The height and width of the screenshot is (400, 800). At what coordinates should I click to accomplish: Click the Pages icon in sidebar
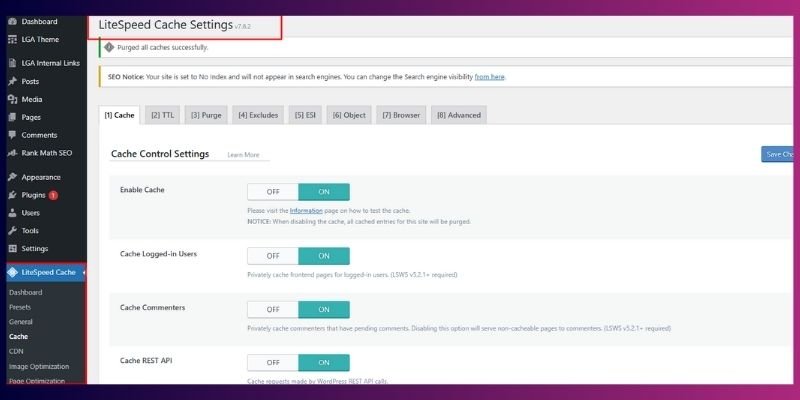13,117
